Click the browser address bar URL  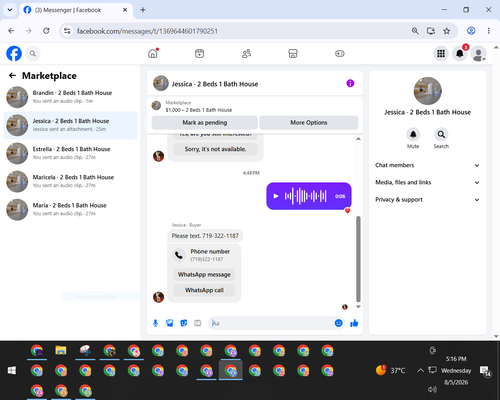(x=147, y=31)
